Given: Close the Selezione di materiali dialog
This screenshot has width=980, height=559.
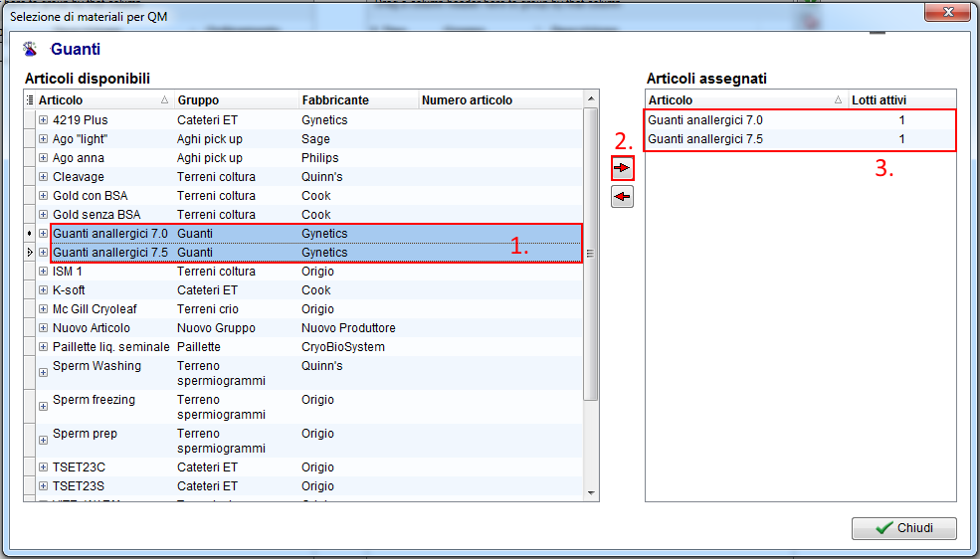Looking at the screenshot, I should point(947,12).
